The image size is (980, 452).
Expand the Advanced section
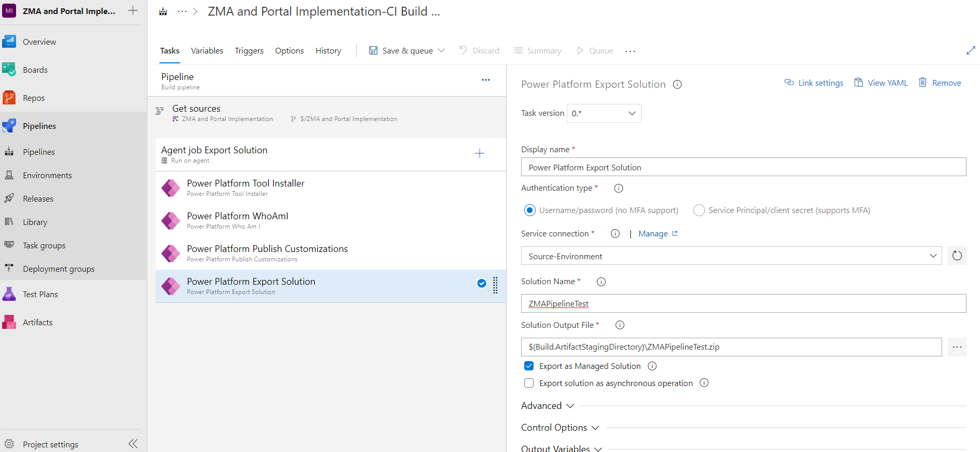pos(548,406)
